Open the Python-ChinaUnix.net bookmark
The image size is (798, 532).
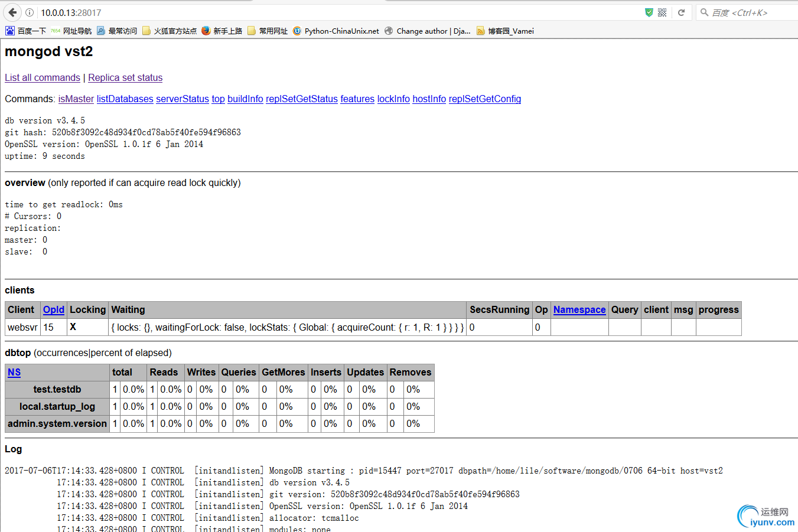[x=336, y=31]
